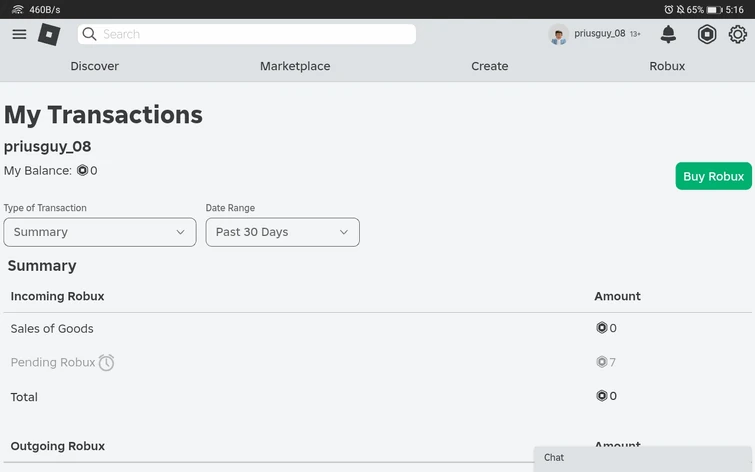Open the Marketplace tab

(x=295, y=66)
